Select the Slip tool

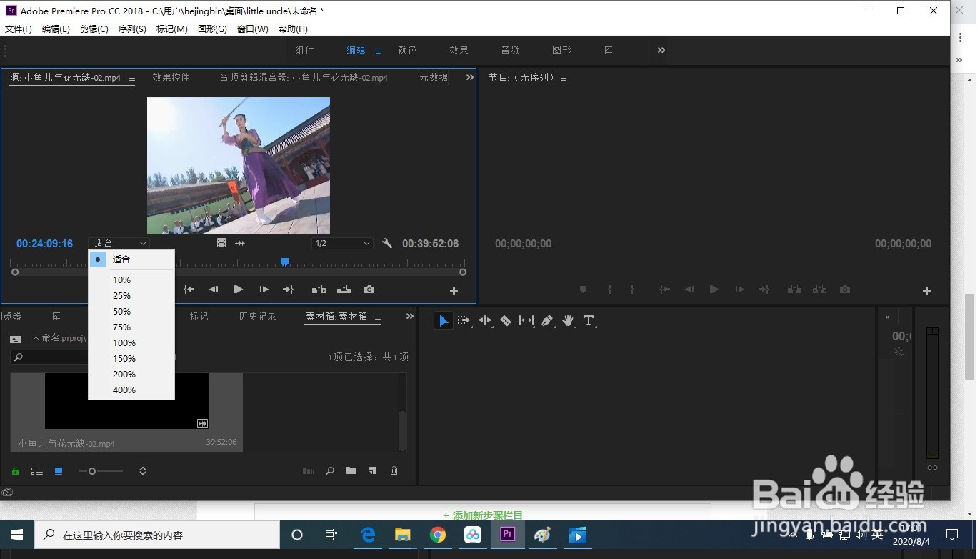[526, 321]
